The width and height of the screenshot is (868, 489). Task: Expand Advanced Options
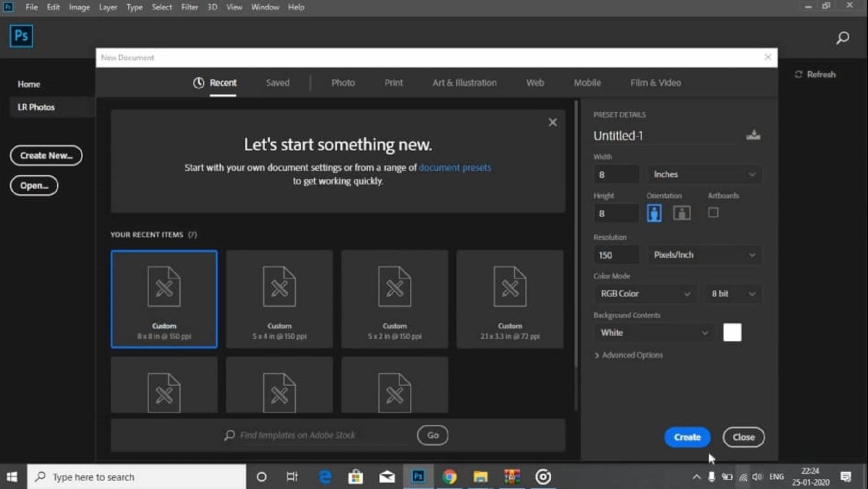click(629, 355)
